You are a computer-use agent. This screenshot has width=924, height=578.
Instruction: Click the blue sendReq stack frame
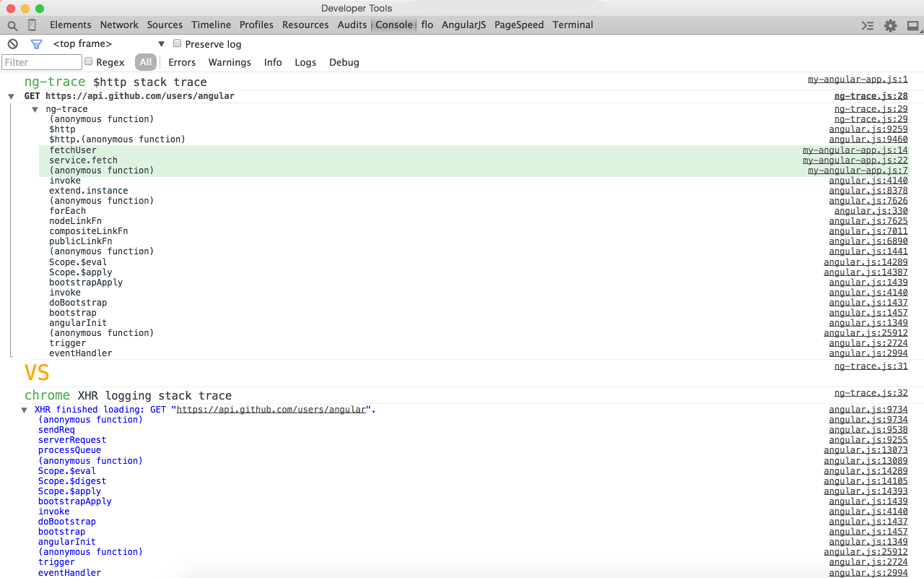tap(56, 430)
